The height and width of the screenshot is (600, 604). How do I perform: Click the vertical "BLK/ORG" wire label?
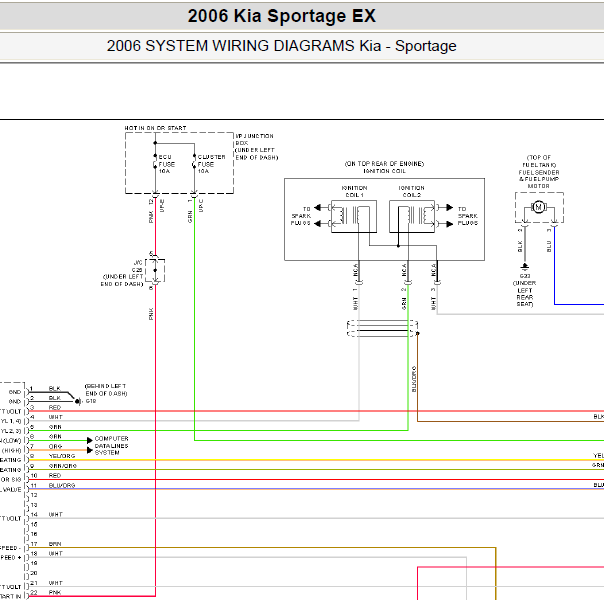tap(414, 379)
